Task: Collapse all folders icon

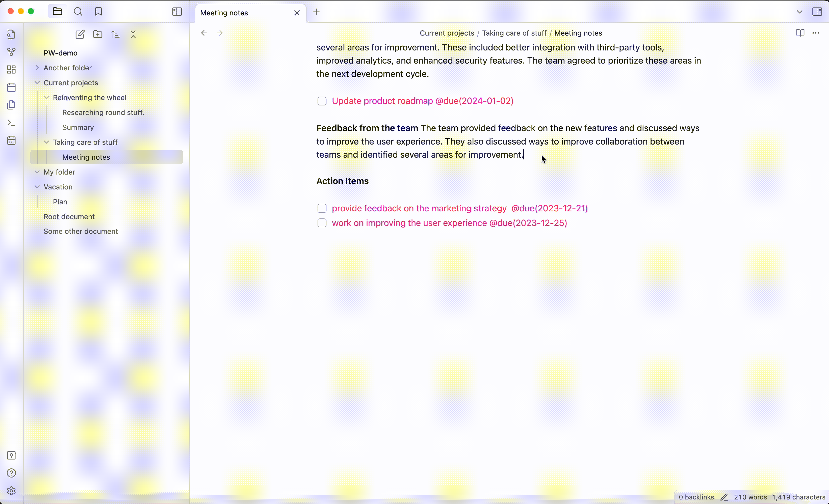Action: [x=133, y=34]
